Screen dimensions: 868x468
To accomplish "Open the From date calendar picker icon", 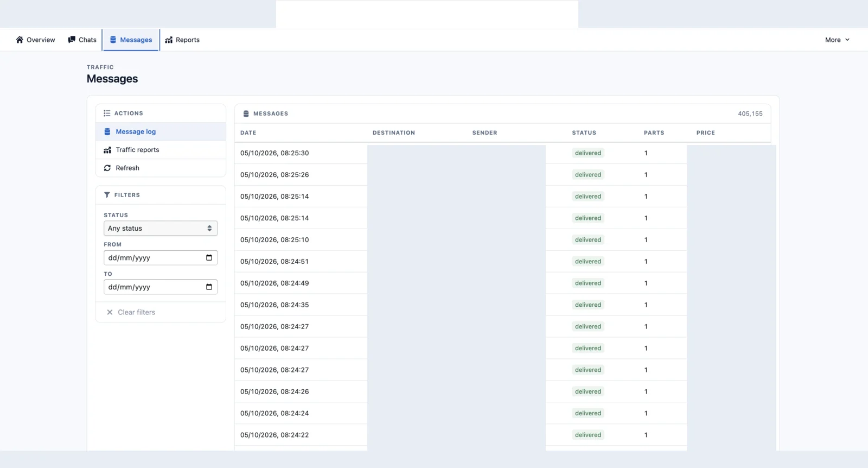I will (x=209, y=257).
